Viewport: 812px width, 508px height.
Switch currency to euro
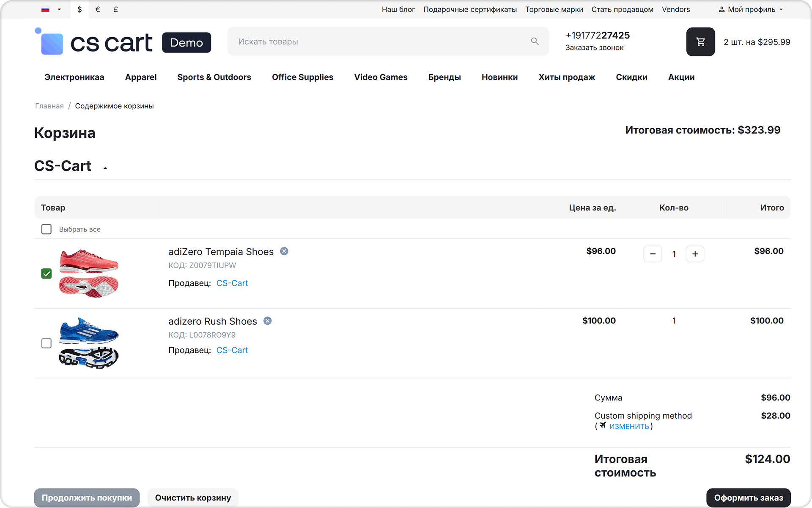tap(98, 9)
